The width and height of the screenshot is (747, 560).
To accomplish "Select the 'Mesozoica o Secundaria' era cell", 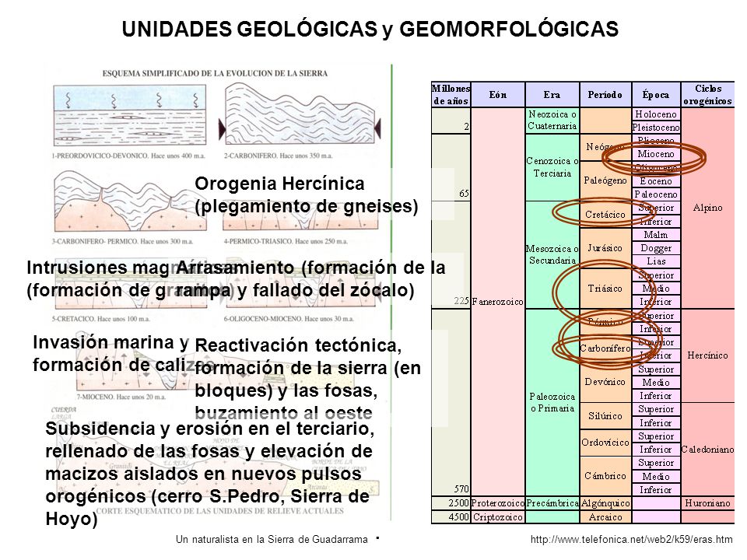I will coord(552,255).
